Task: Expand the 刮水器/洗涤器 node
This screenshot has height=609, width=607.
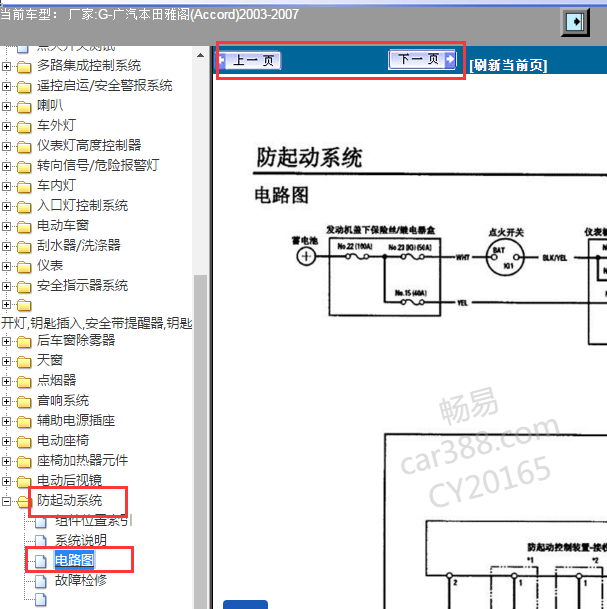Action: click(6, 246)
